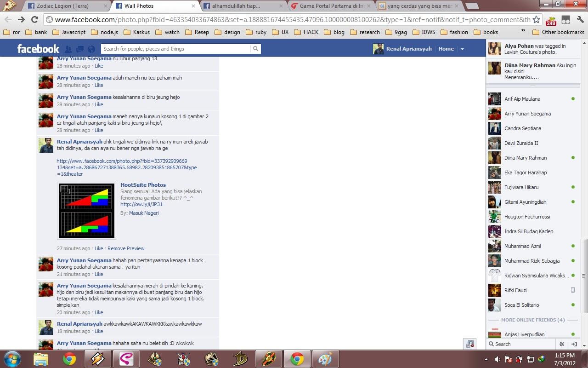Go back with the browser back arrow
The image size is (588, 368).
[8, 19]
